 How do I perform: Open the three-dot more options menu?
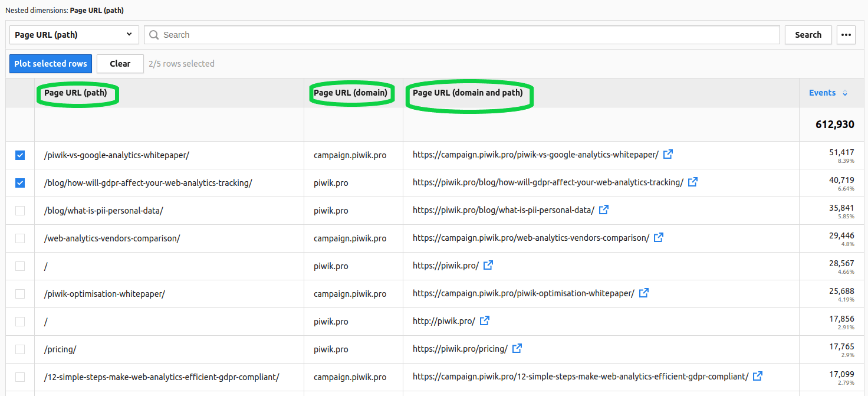(x=846, y=35)
